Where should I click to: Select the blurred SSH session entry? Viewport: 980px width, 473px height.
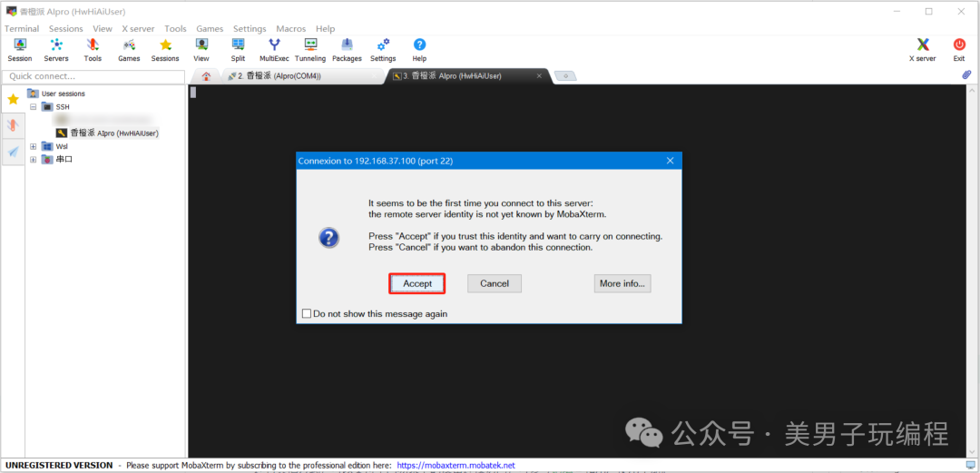click(x=103, y=119)
